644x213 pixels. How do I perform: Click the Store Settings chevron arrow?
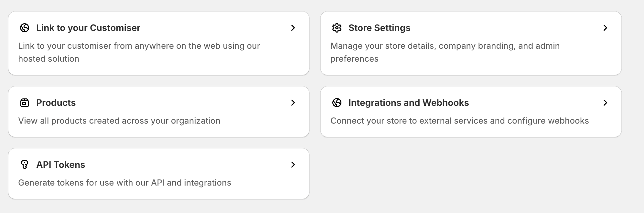coord(605,28)
